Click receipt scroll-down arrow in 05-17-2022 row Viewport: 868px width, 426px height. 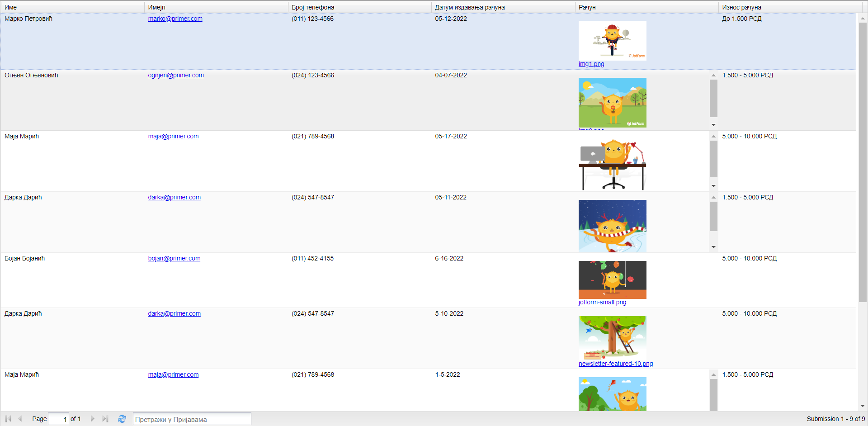(x=713, y=186)
